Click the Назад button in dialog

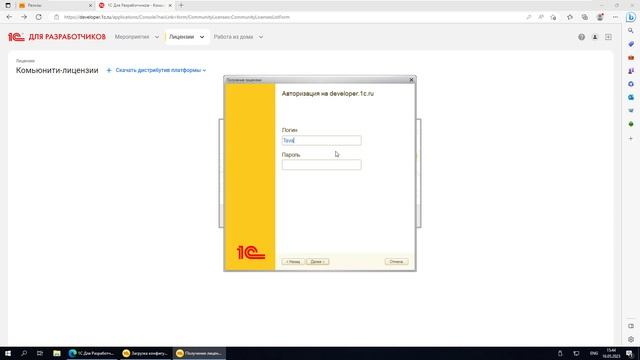point(293,262)
